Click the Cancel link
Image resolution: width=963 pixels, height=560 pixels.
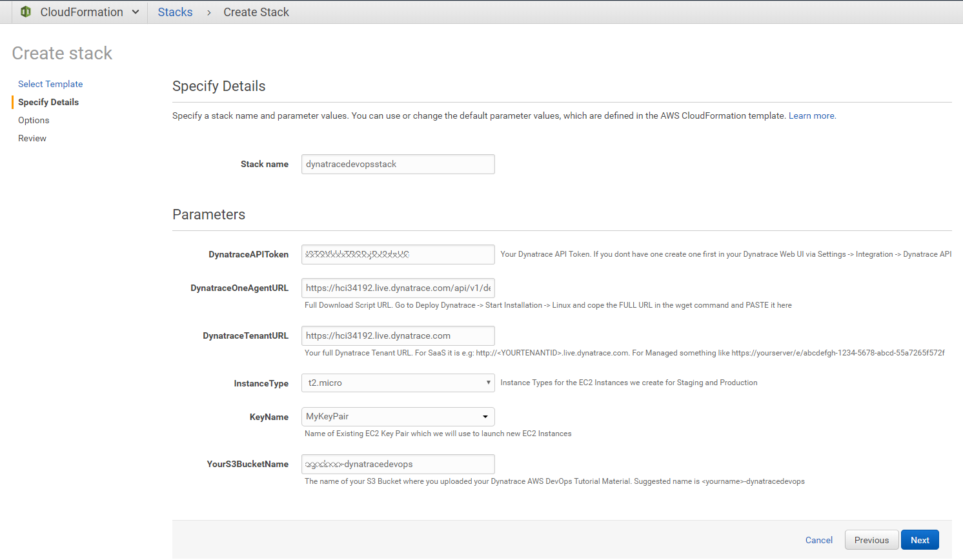click(819, 540)
